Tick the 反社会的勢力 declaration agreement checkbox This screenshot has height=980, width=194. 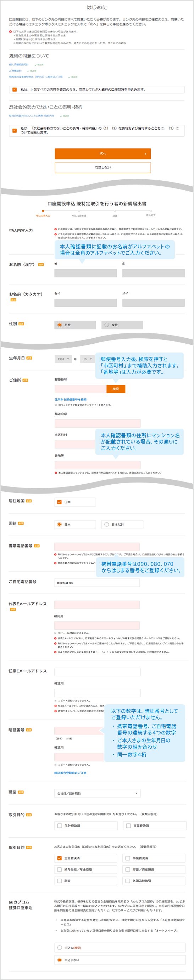point(15,130)
